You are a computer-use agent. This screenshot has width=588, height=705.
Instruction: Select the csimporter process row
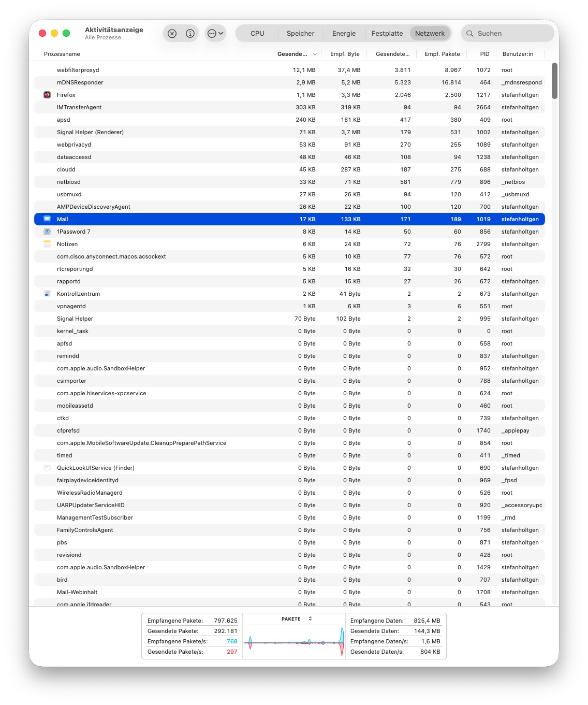click(x=289, y=381)
